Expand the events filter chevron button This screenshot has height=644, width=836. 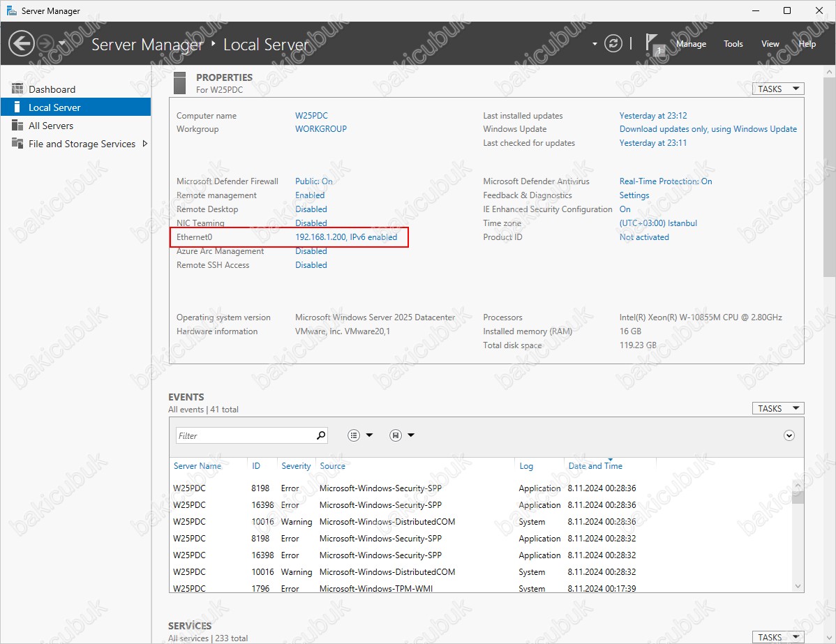(789, 435)
